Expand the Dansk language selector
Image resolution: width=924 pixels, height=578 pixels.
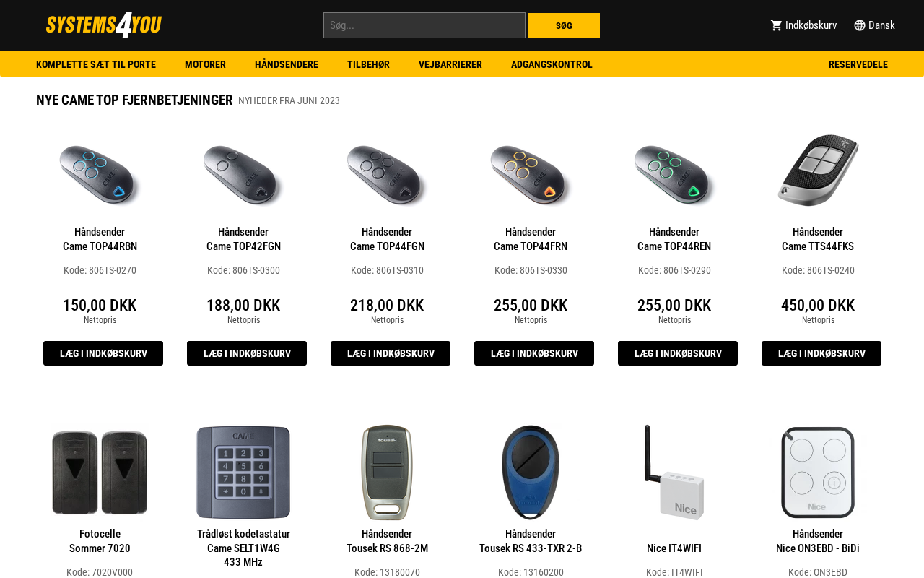click(874, 25)
